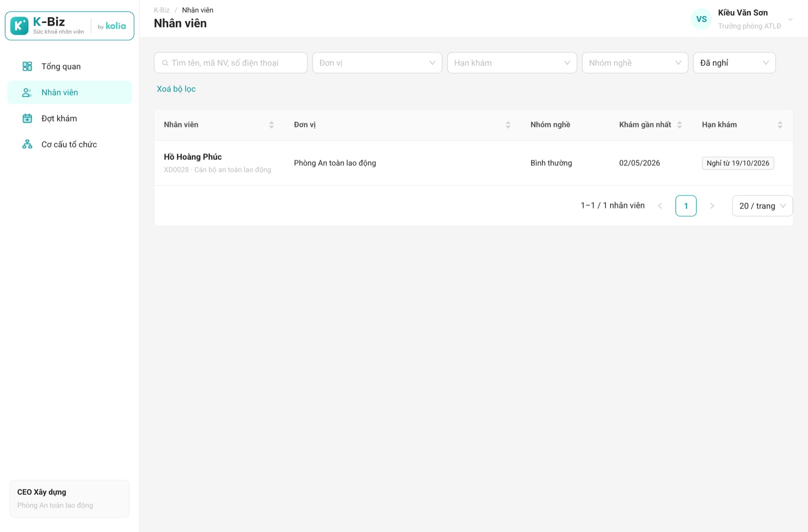Sort by Khám gần nhất column arrows
Viewport: 808px width, 532px height.
click(679, 125)
